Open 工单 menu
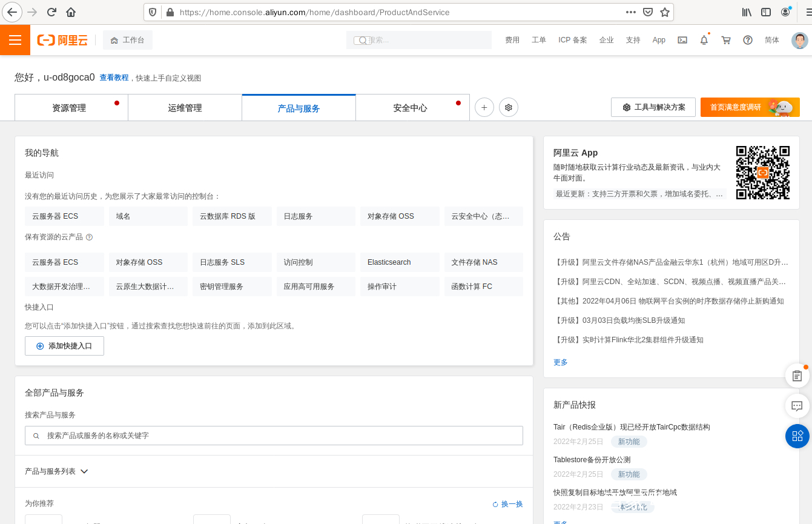812x524 pixels. coord(539,40)
